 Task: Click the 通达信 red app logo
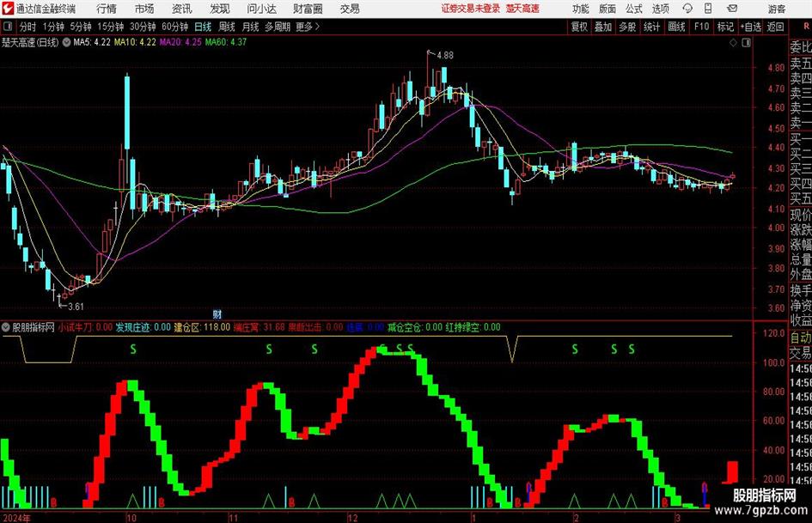[7, 9]
